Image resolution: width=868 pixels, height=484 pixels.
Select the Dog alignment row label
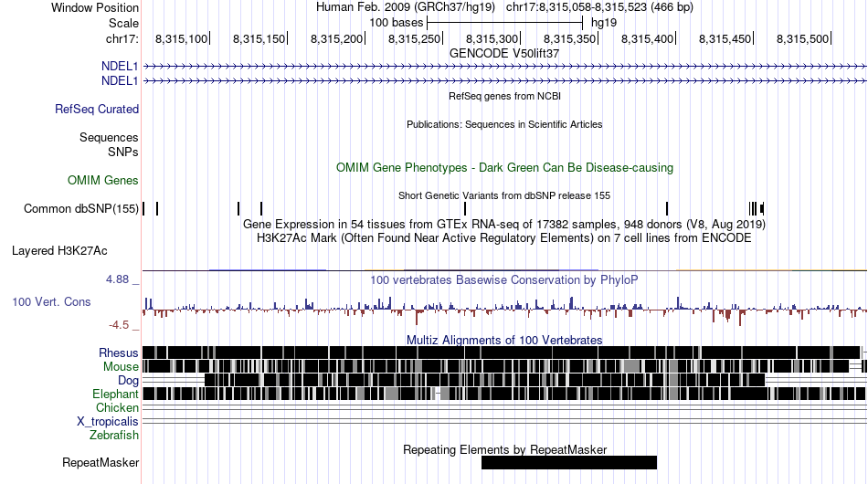pyautogui.click(x=128, y=380)
